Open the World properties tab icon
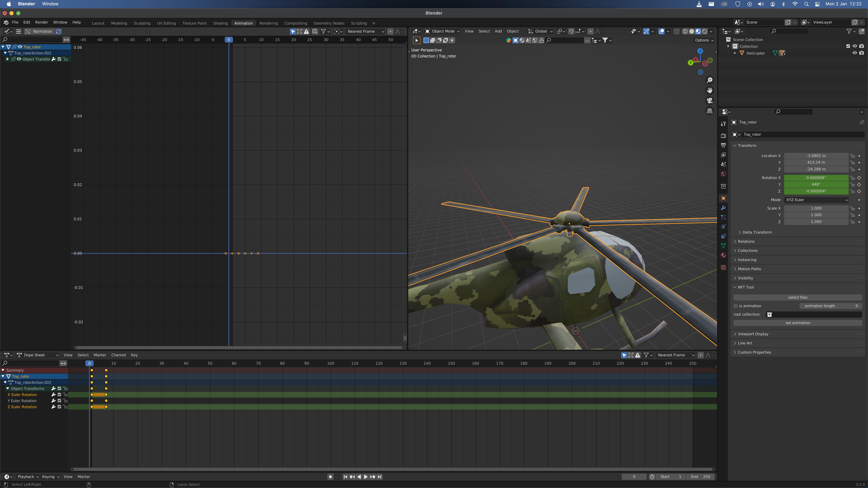 (x=723, y=174)
